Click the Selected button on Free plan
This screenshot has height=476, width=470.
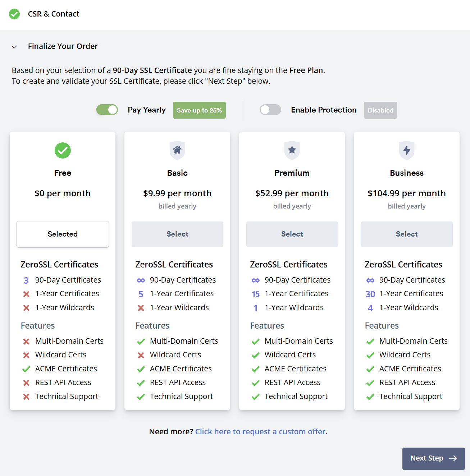[x=63, y=234]
